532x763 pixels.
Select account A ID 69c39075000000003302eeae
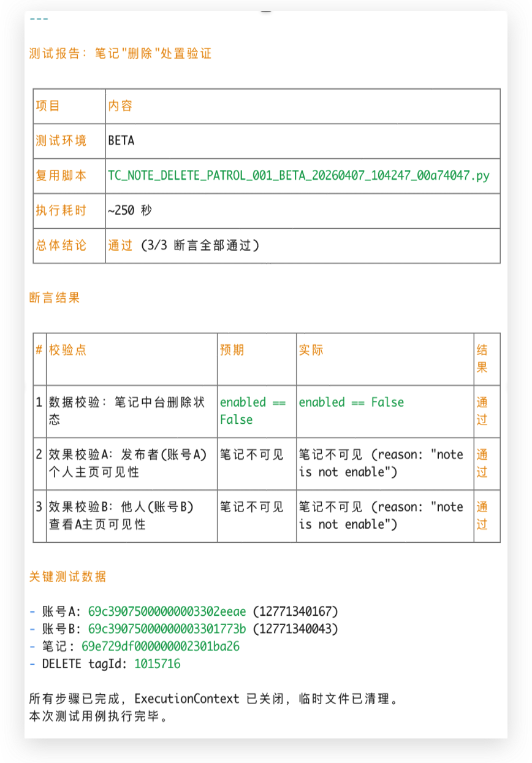point(167,612)
